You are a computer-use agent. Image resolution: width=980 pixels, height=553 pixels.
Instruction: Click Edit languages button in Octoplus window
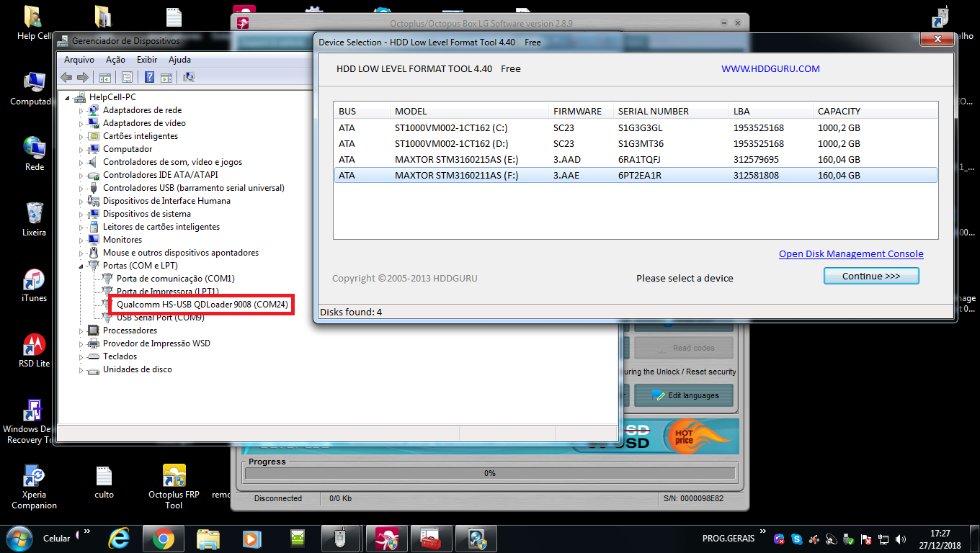[x=684, y=395]
